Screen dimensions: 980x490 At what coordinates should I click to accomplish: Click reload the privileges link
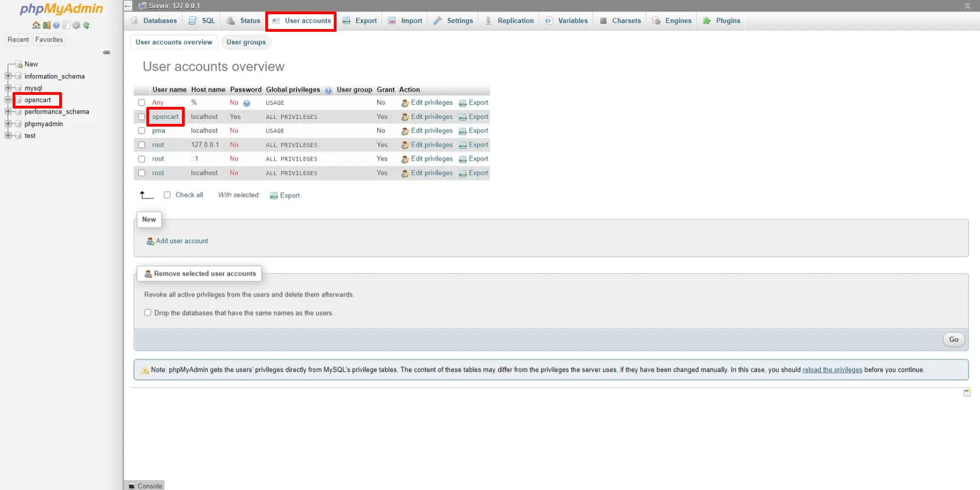[x=832, y=370]
